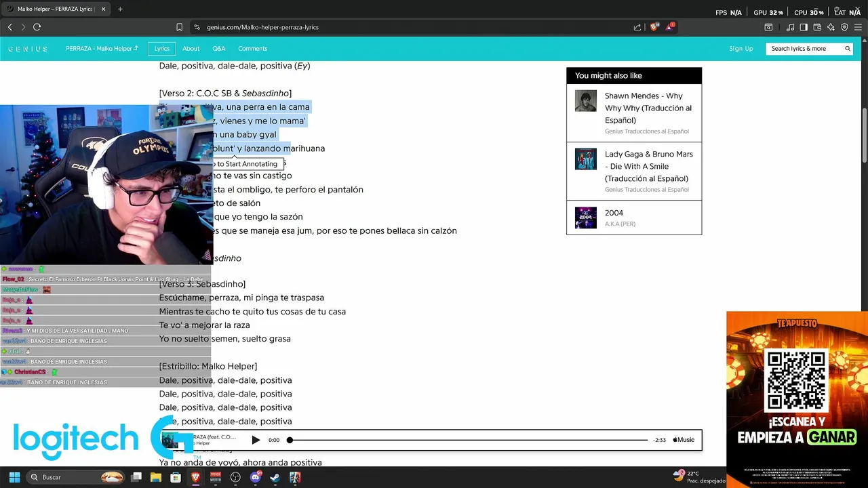Open Task View on the taskbar

[136, 477]
